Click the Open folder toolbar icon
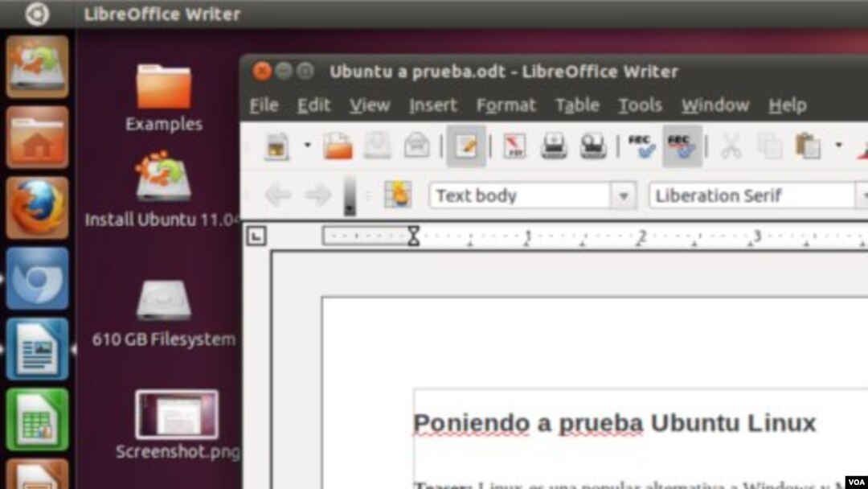 [x=338, y=146]
